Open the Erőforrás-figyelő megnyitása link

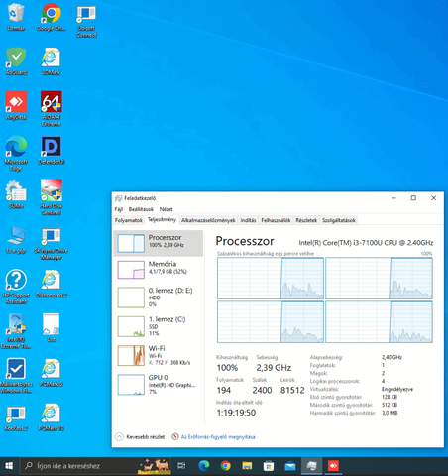pos(218,437)
